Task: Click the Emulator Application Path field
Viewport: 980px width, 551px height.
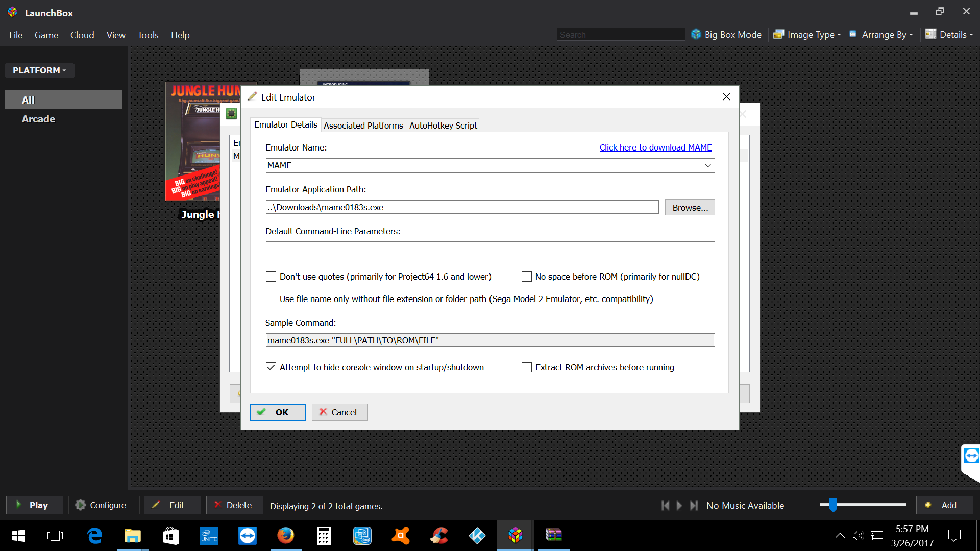Action: (462, 207)
